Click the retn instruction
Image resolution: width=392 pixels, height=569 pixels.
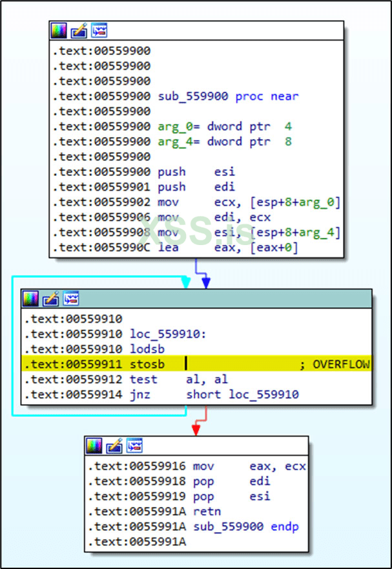pos(207,511)
